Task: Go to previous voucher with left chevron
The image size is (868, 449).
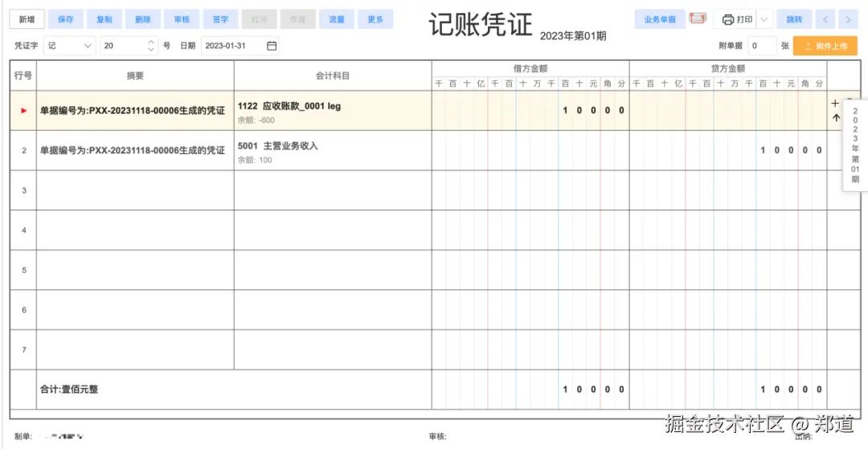Action: 825,19
